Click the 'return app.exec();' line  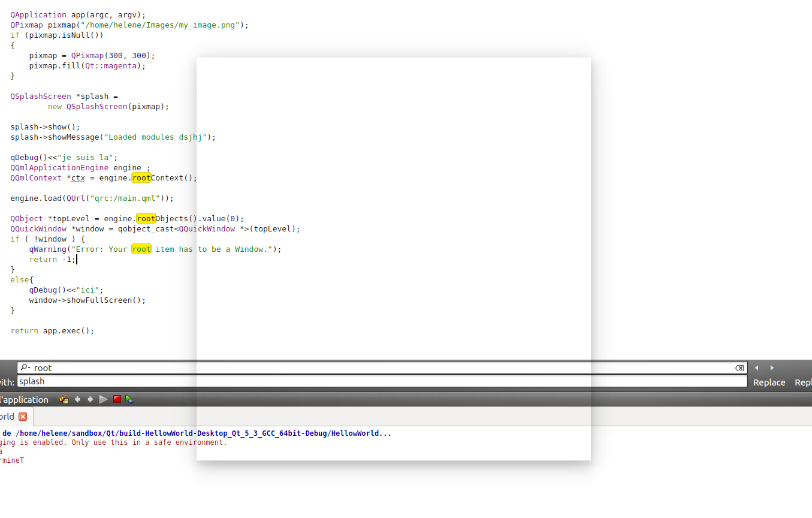(52, 330)
